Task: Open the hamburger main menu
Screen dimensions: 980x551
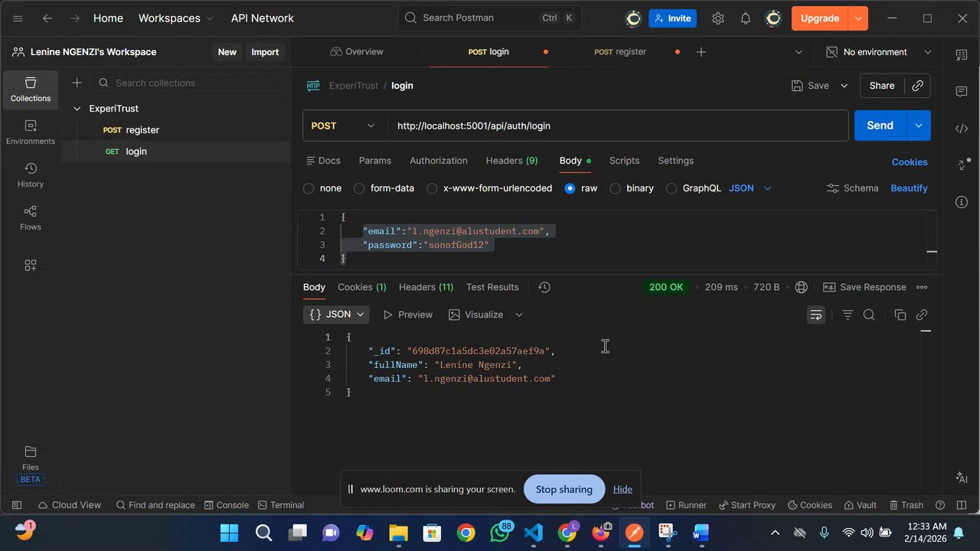Action: tap(18, 18)
